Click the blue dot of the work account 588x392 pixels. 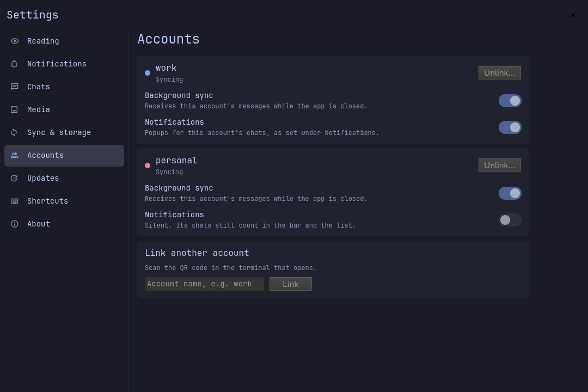point(148,73)
